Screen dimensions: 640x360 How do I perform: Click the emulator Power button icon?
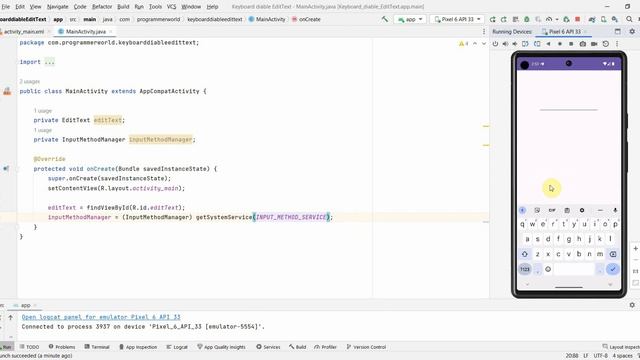pyautogui.click(x=495, y=44)
